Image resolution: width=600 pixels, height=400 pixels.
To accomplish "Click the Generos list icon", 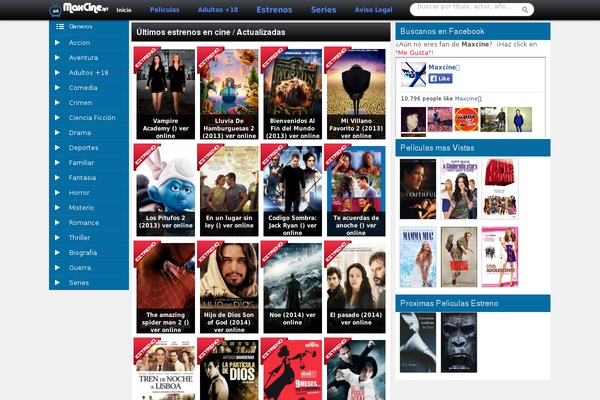I will [x=60, y=26].
